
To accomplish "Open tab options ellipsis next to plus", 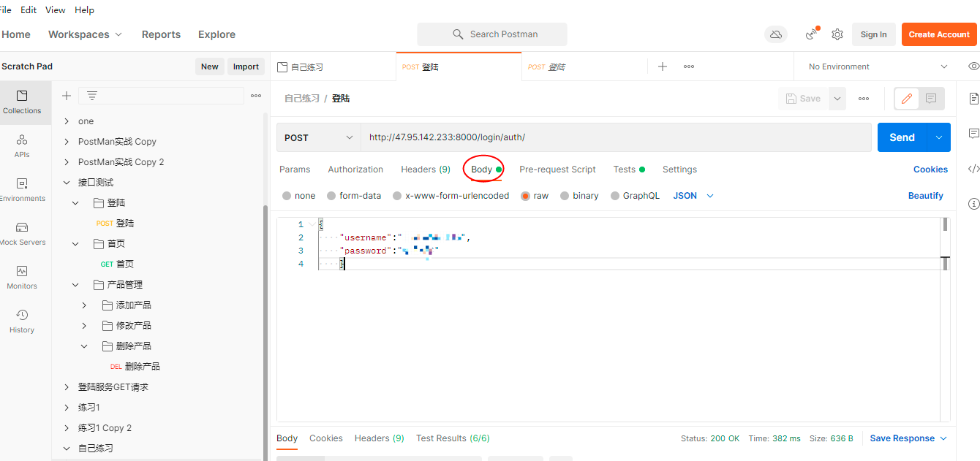I will pyautogui.click(x=689, y=66).
